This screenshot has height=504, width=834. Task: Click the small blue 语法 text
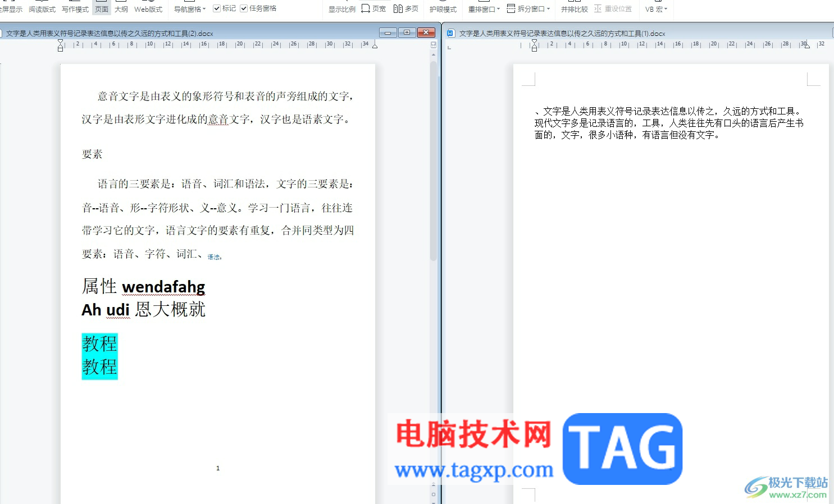215,257
